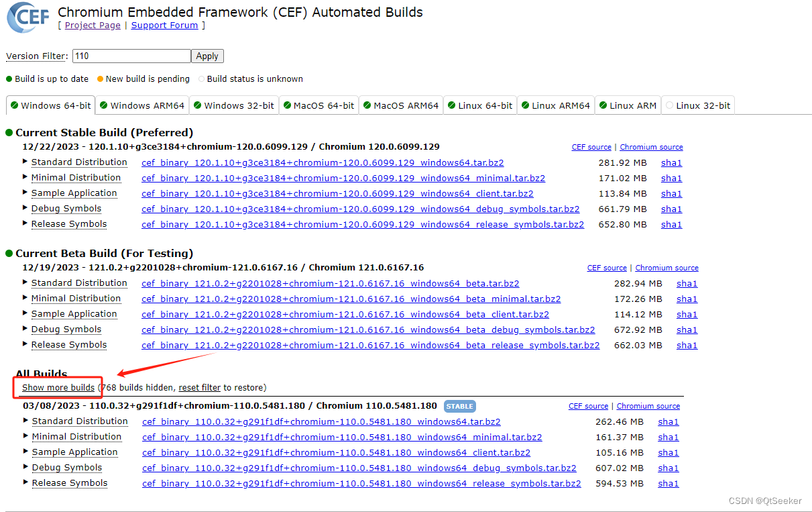Download cef_binary_110.0.32 windows64_client.tar.bz2
Viewport: 812px width, 512px height.
pyautogui.click(x=337, y=453)
